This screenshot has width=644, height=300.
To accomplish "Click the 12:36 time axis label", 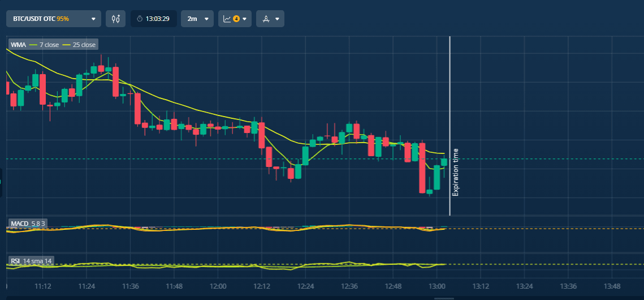I will point(349,286).
